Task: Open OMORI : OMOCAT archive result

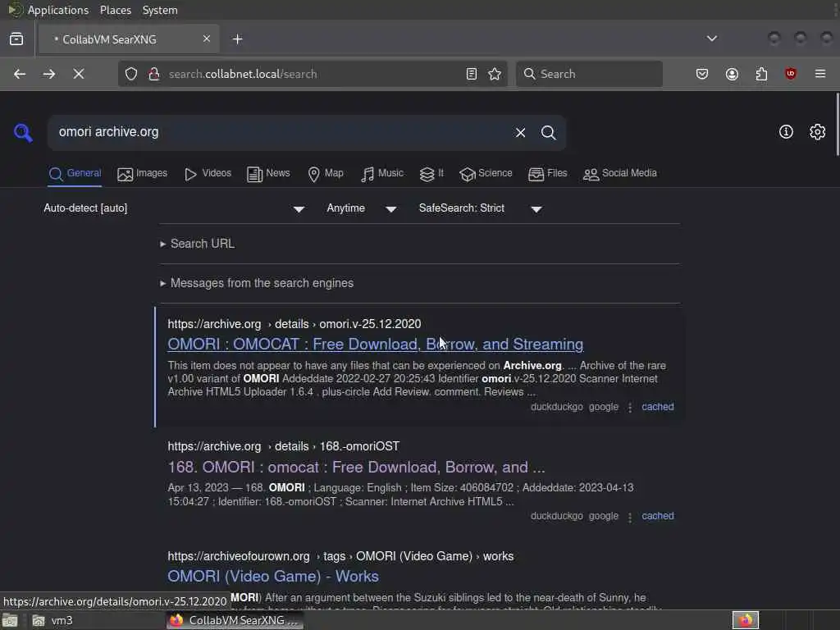Action: coord(376,345)
